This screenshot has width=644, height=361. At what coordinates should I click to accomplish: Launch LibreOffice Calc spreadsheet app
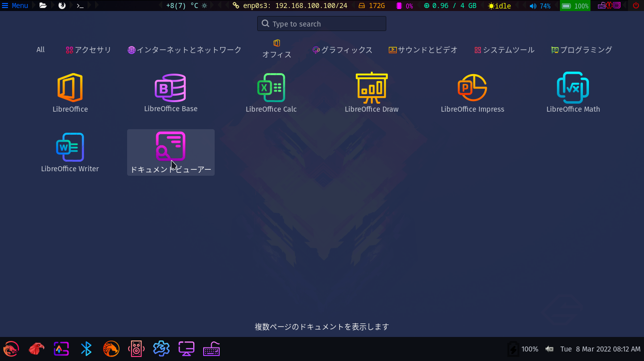tap(271, 93)
